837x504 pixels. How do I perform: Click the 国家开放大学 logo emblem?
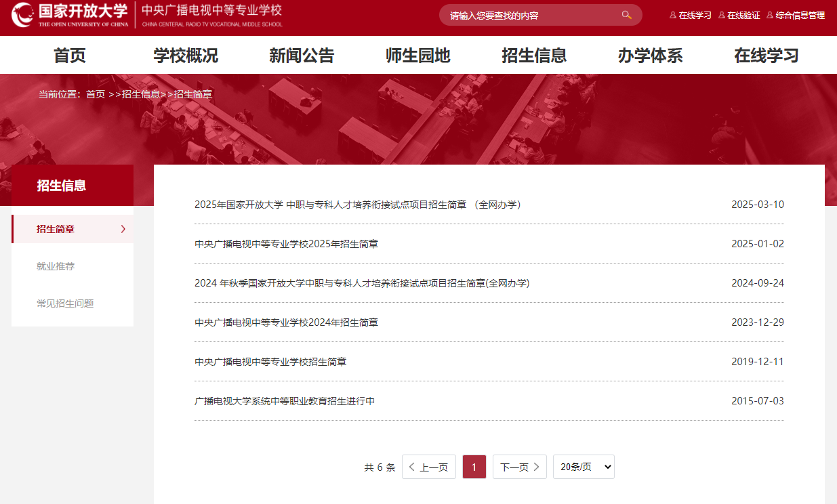pos(23,14)
